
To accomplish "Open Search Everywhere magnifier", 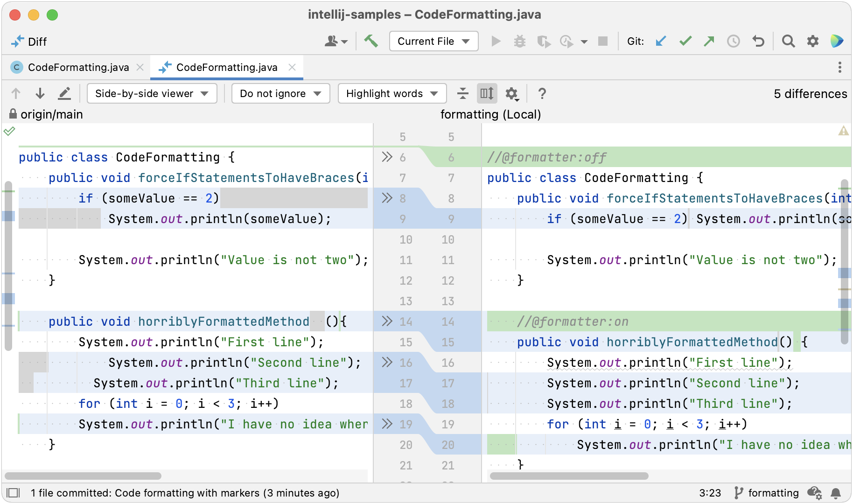I will 788,42.
